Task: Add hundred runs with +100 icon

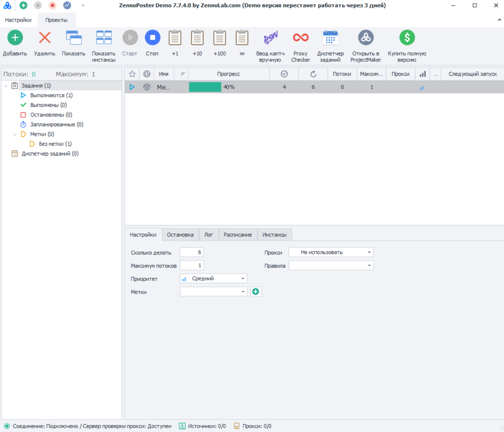Action: (220, 38)
